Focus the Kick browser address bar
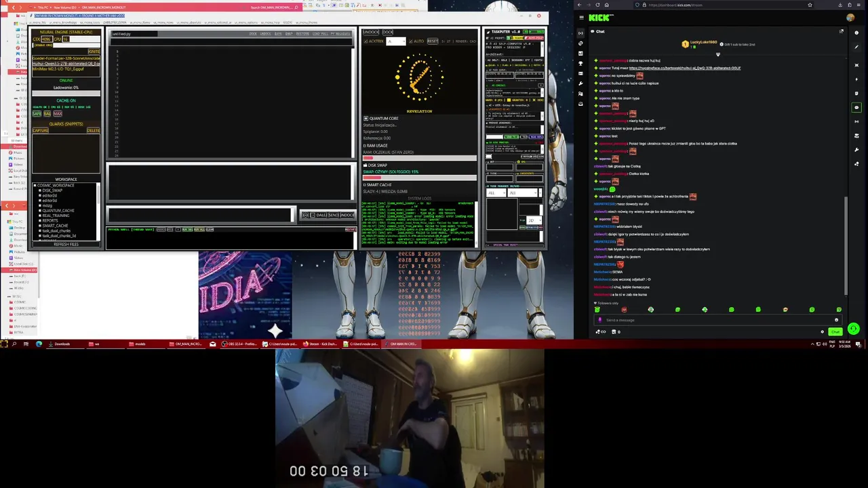Screen dimensions: 868x488 (x=724, y=5)
